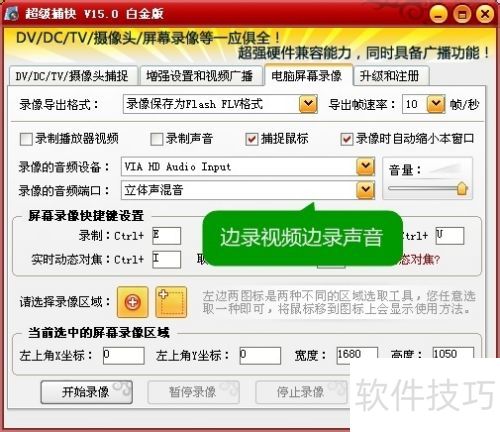Uncheck 捕捉鼠标 checkbox
This screenshot has width=500, height=432.
pos(252,139)
